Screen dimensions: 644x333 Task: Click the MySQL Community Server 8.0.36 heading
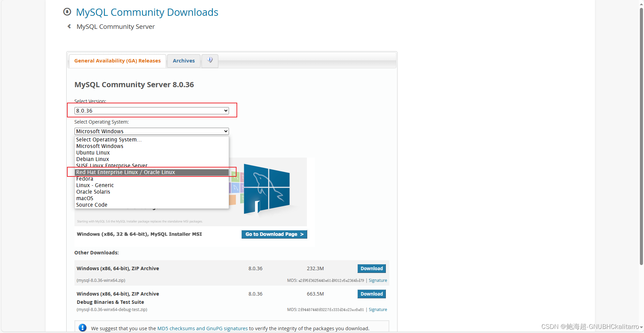[x=134, y=85]
